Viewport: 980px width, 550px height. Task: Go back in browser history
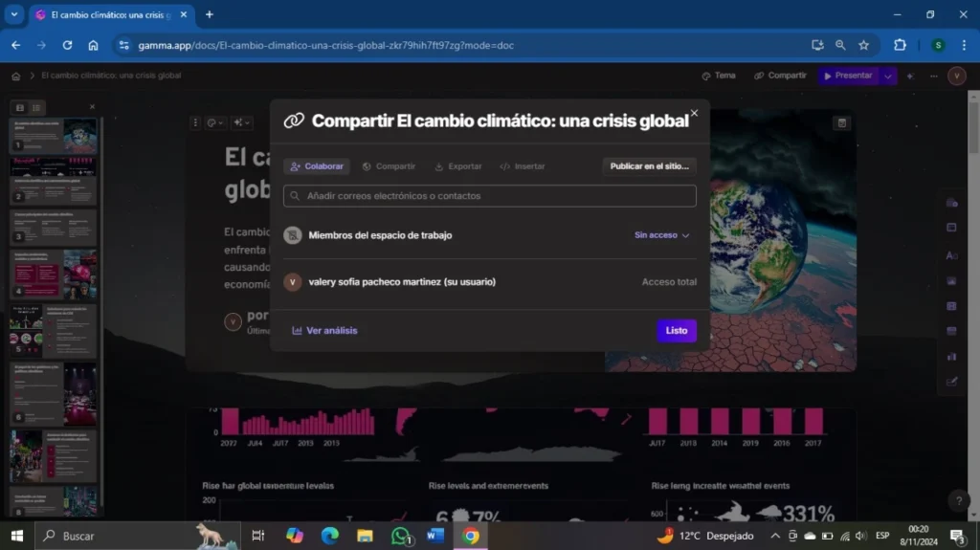[15, 45]
